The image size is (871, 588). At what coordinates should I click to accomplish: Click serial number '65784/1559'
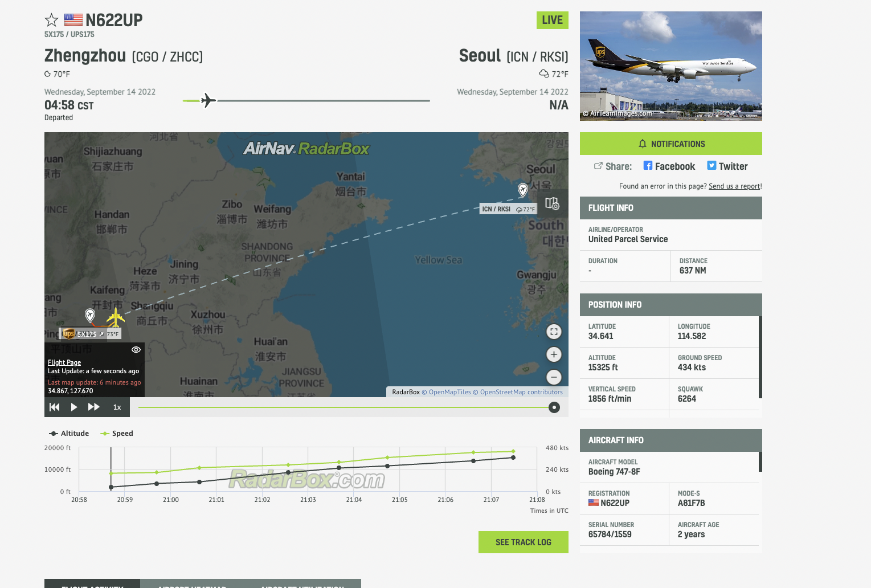(x=610, y=534)
